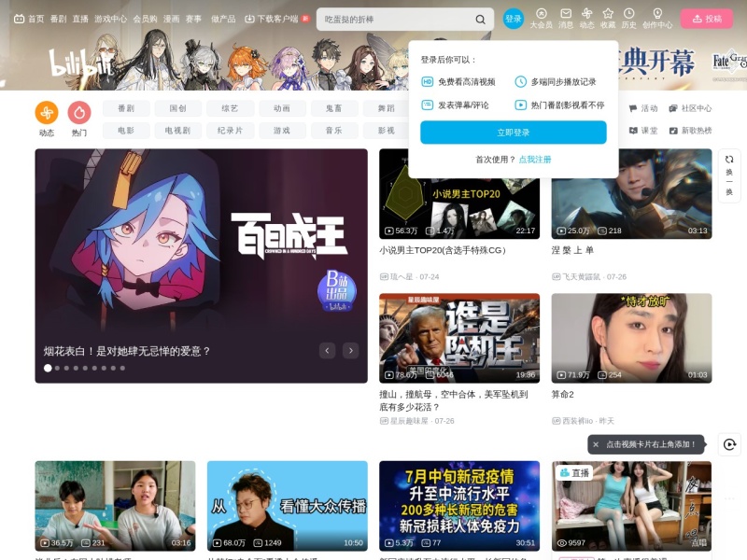
Task: Select the 动画 category pill
Action: point(282,108)
